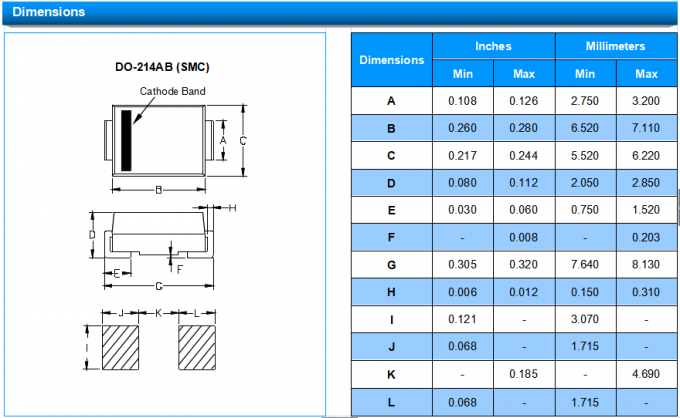Click row label A in the table

pos(391,101)
